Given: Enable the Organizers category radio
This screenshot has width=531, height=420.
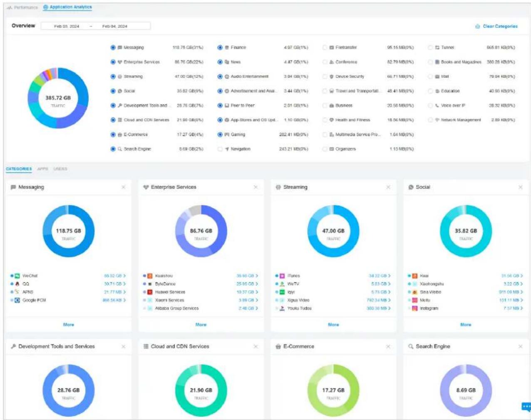Looking at the screenshot, I should click(325, 149).
